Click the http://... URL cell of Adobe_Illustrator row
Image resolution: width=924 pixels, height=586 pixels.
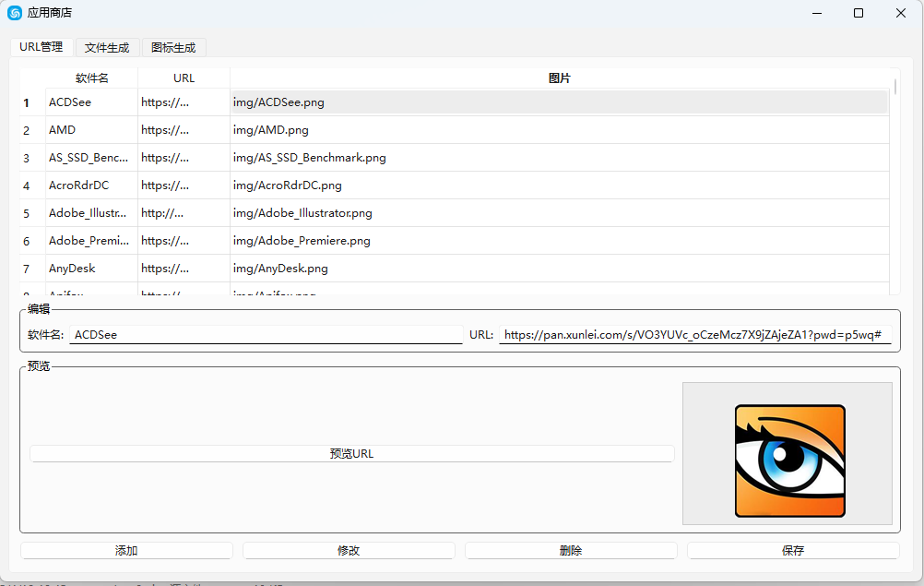pyautogui.click(x=184, y=213)
